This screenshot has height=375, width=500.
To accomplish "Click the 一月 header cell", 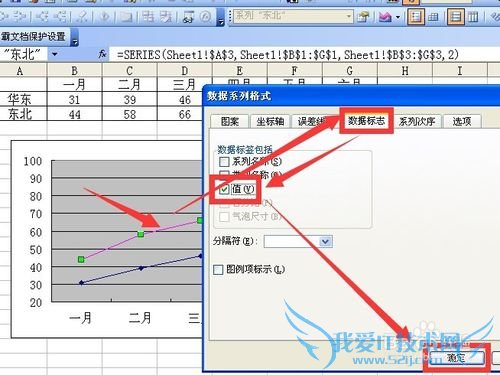I will point(75,85).
